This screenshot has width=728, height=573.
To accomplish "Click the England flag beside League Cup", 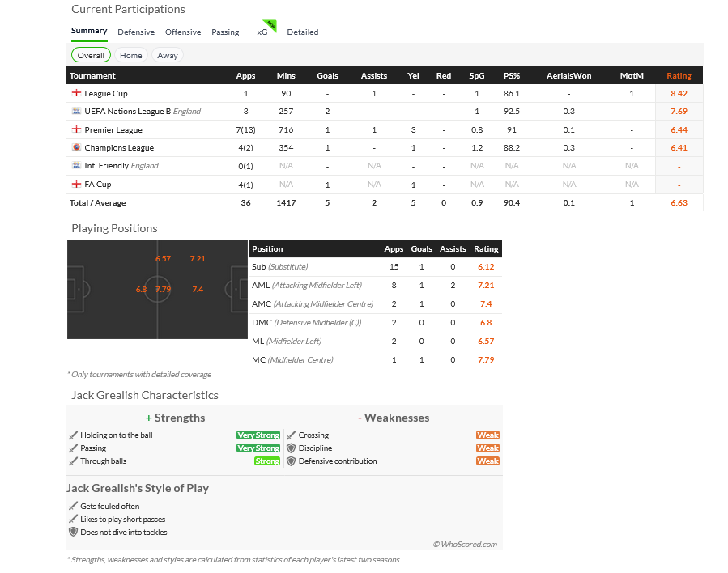I will (76, 93).
